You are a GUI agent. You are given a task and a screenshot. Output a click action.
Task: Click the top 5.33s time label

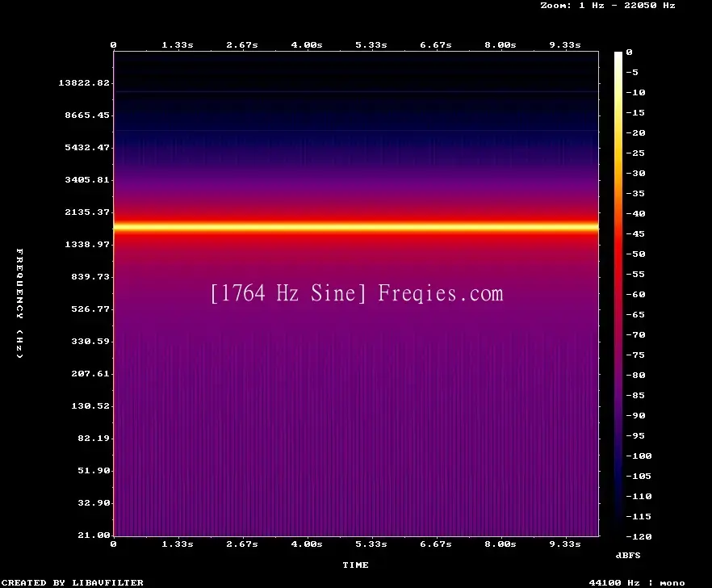pyautogui.click(x=371, y=45)
